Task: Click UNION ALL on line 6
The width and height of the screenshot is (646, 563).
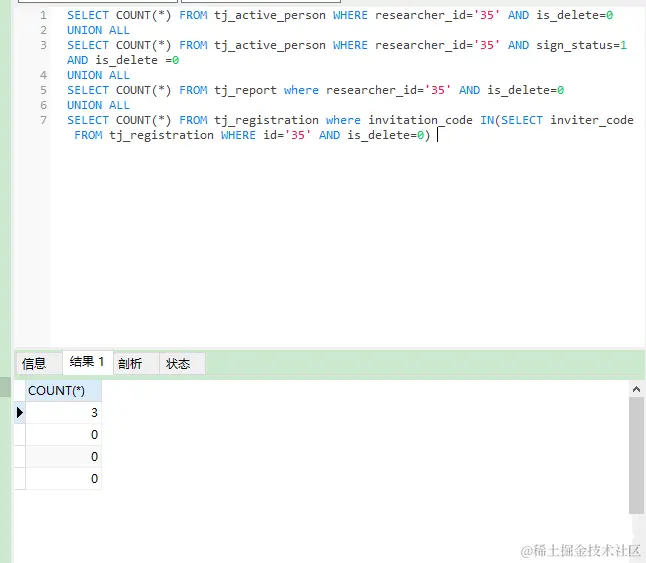Action: coord(98,105)
